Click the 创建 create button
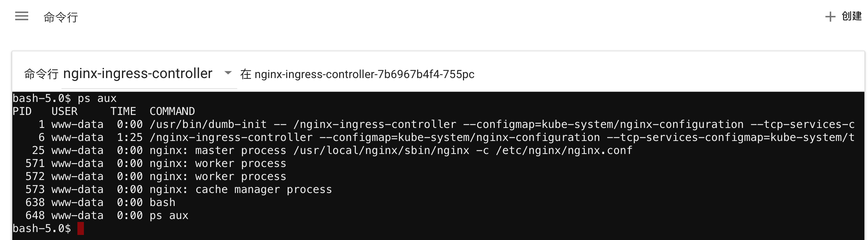Image resolution: width=868 pixels, height=240 pixels. (x=844, y=16)
